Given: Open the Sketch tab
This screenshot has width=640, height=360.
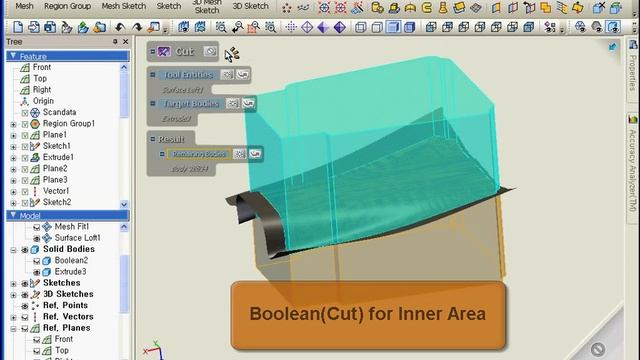Looking at the screenshot, I should click(169, 6).
